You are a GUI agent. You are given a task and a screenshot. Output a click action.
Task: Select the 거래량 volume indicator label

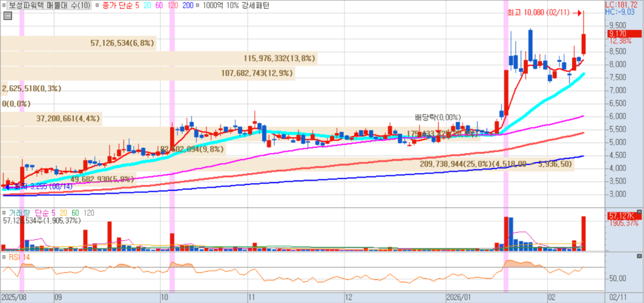click(19, 213)
